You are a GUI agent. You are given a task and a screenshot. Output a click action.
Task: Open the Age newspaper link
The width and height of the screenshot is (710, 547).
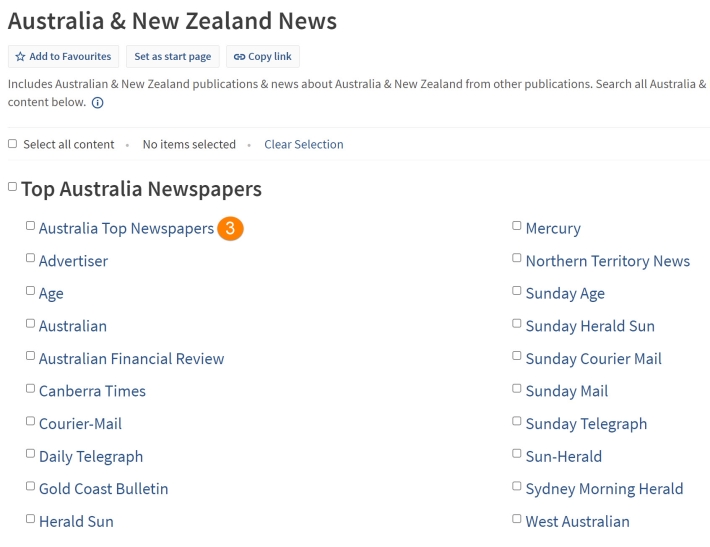(x=51, y=294)
